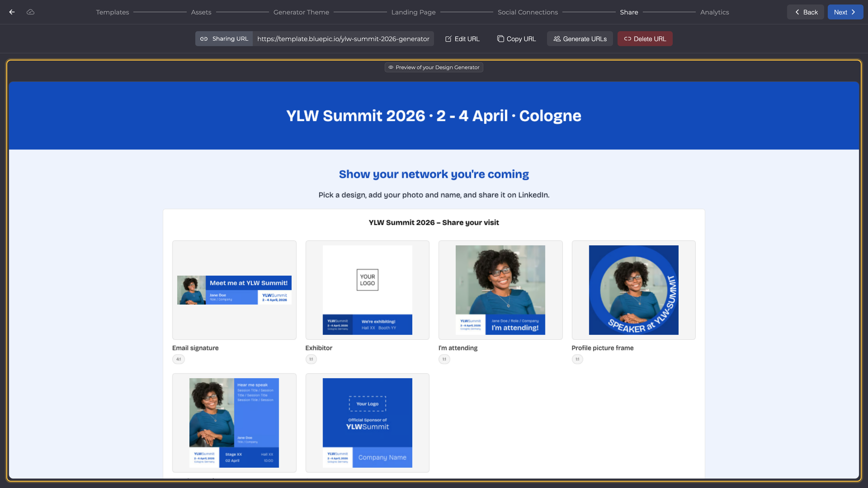Click the Next button
This screenshot has width=868, height=488.
tap(845, 12)
